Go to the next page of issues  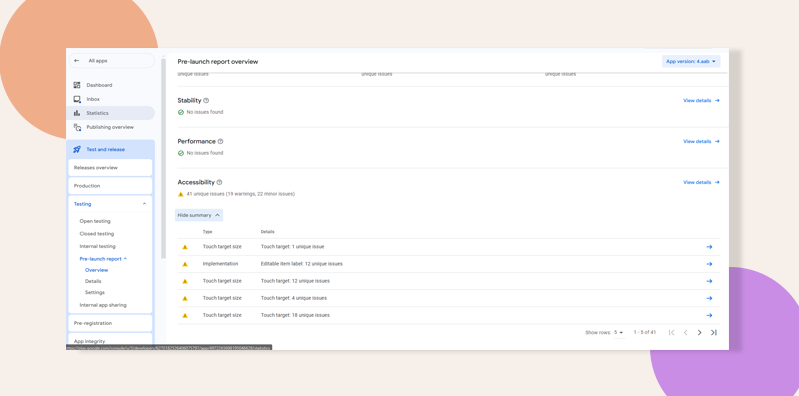point(700,332)
